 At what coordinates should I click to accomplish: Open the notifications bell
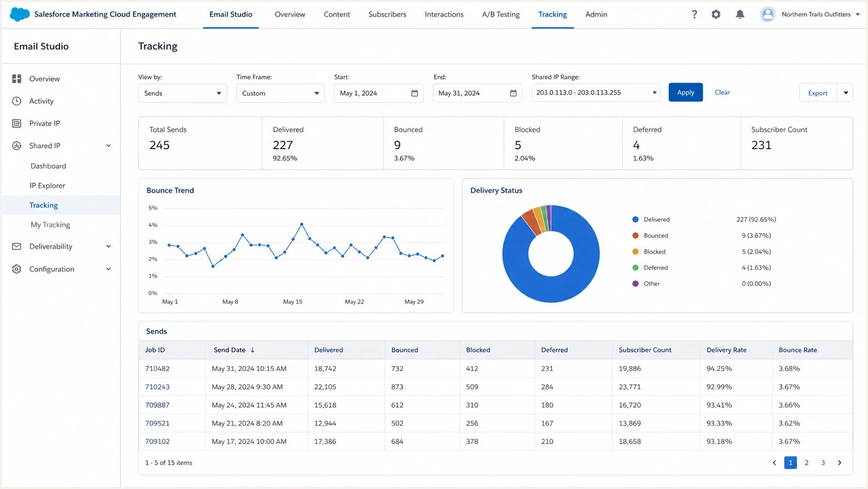tap(740, 15)
